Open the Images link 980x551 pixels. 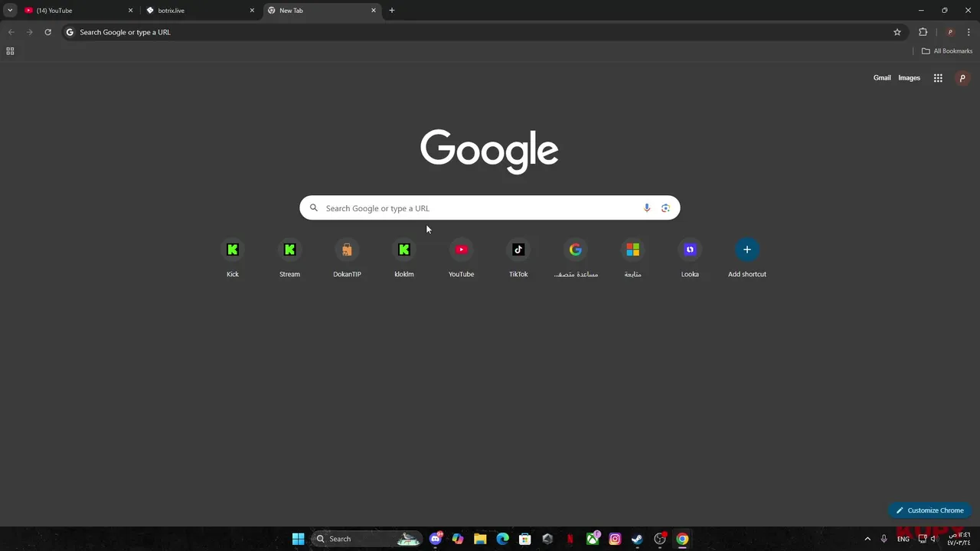[910, 78]
